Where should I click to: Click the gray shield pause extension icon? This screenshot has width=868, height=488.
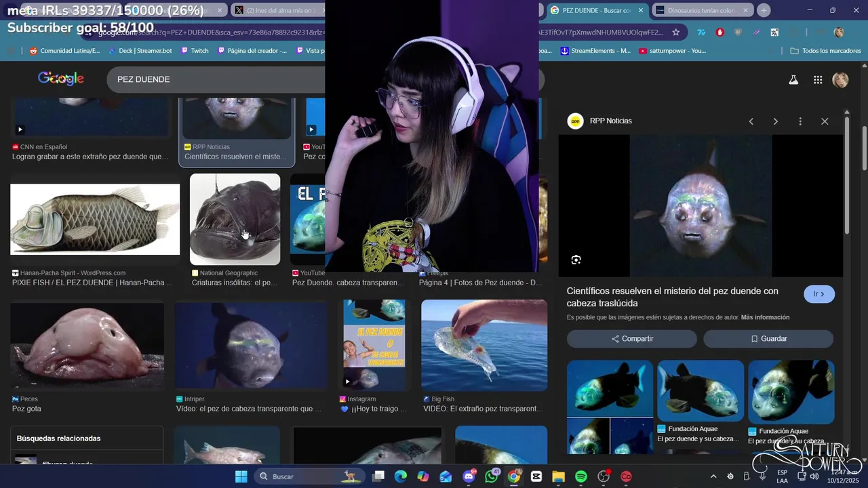(x=738, y=32)
